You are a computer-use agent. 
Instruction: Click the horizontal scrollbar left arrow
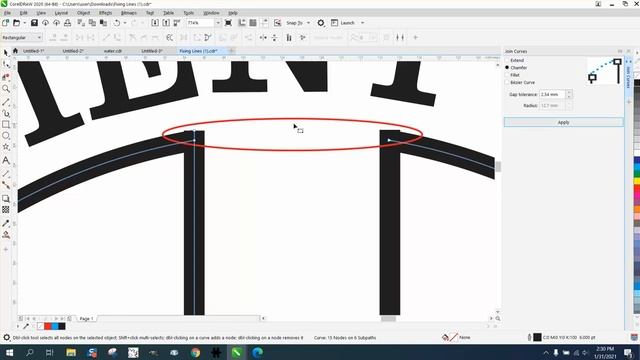coord(263,318)
